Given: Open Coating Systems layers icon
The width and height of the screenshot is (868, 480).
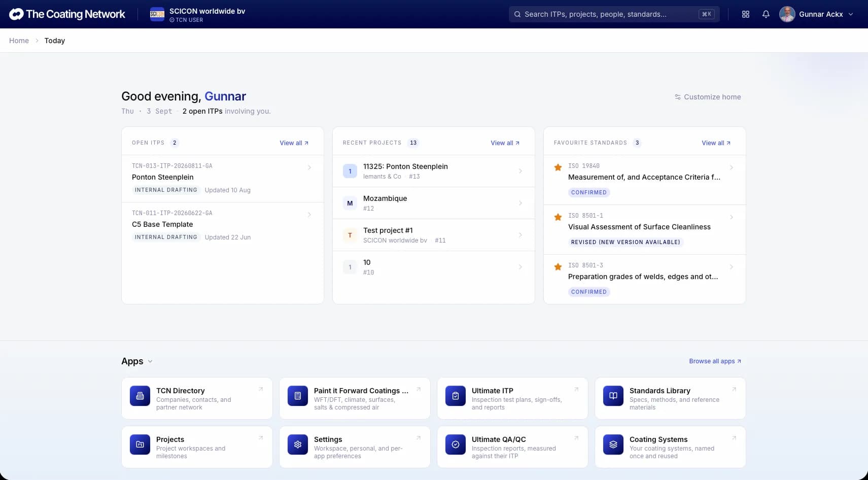Looking at the screenshot, I should [x=613, y=444].
